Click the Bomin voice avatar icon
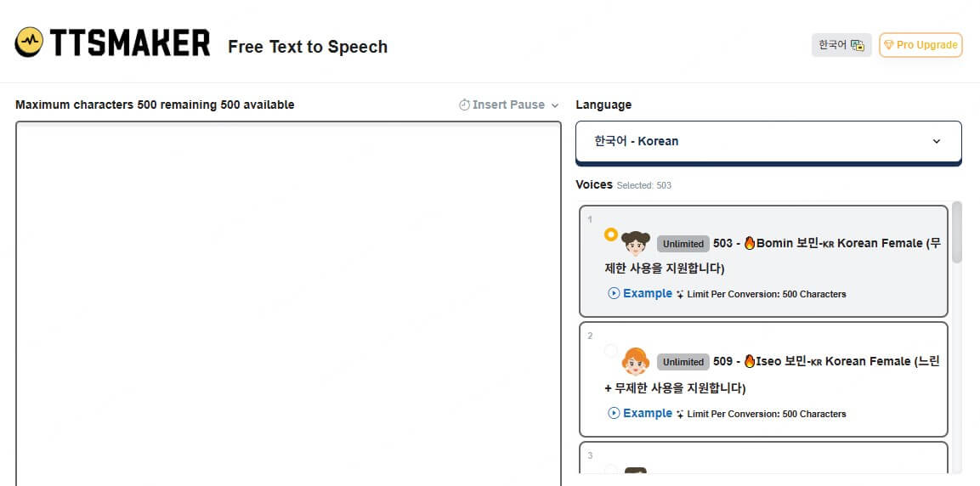The image size is (980, 486). pyautogui.click(x=635, y=243)
